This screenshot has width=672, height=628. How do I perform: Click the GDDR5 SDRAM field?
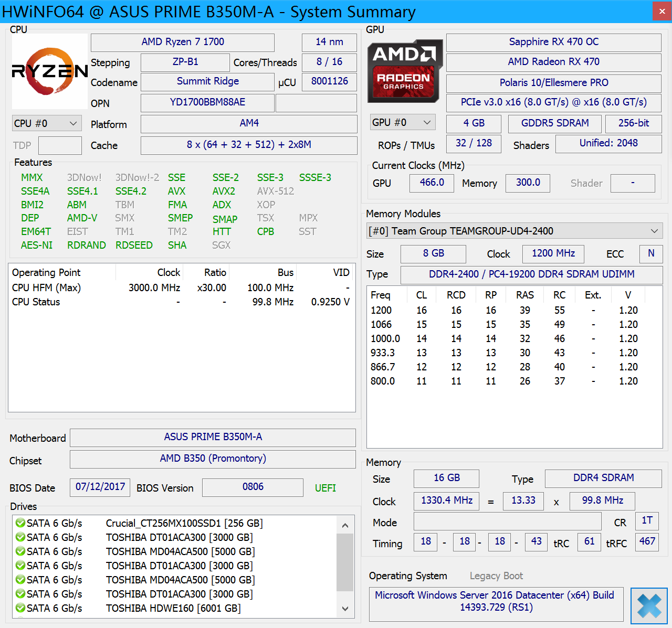(554, 123)
